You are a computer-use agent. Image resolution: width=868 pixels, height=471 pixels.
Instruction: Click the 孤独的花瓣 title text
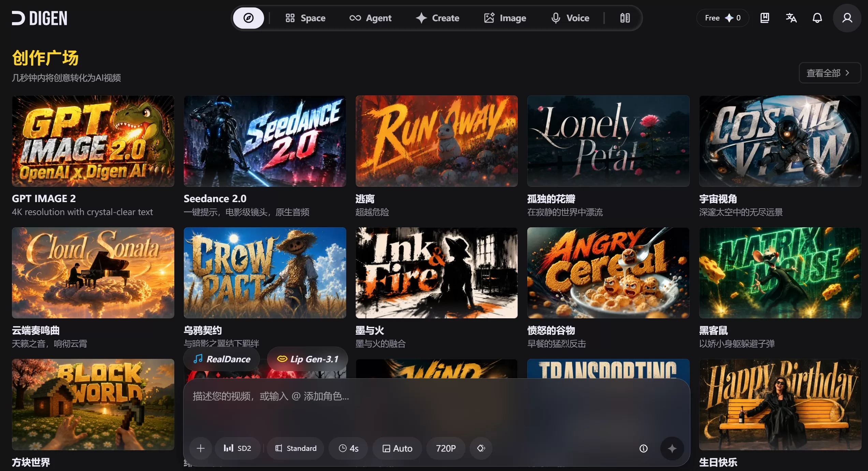tap(551, 199)
